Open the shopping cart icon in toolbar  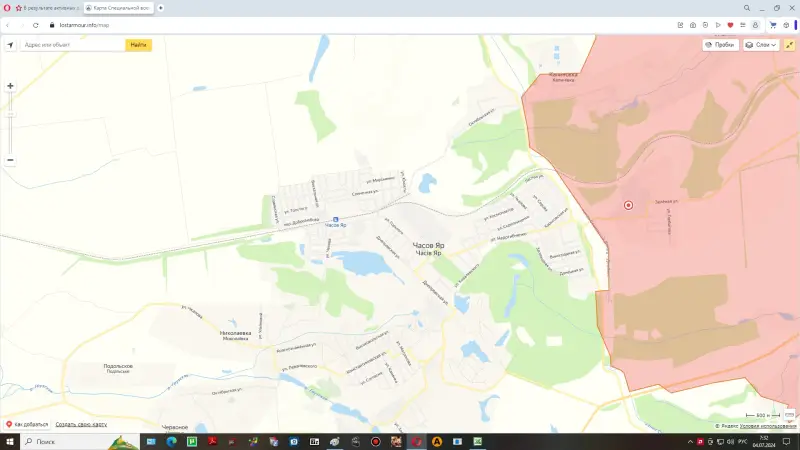pos(773,24)
